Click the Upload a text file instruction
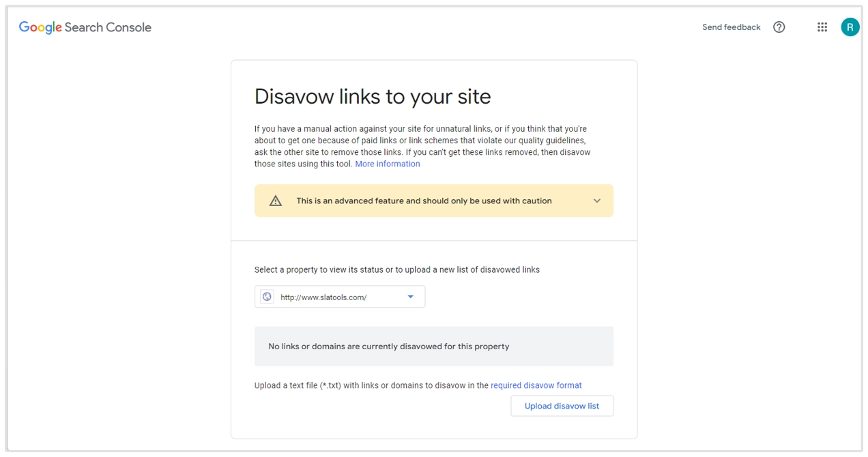868x457 pixels. (x=371, y=385)
